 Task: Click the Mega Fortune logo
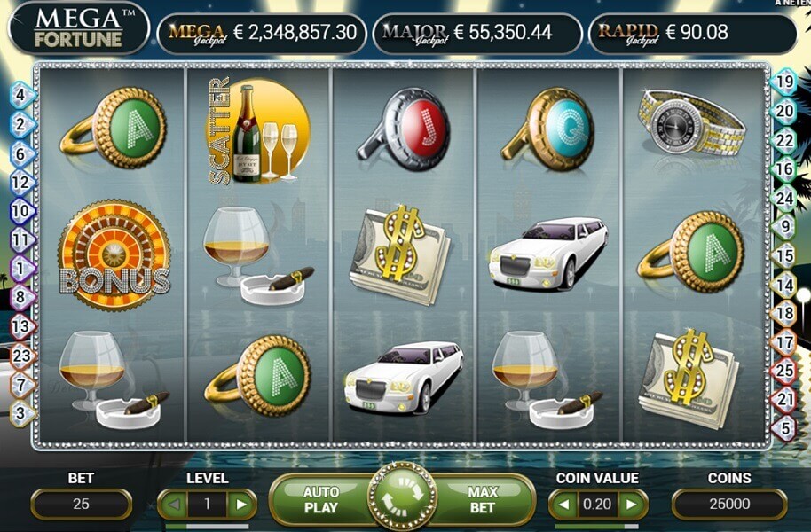tap(79, 27)
